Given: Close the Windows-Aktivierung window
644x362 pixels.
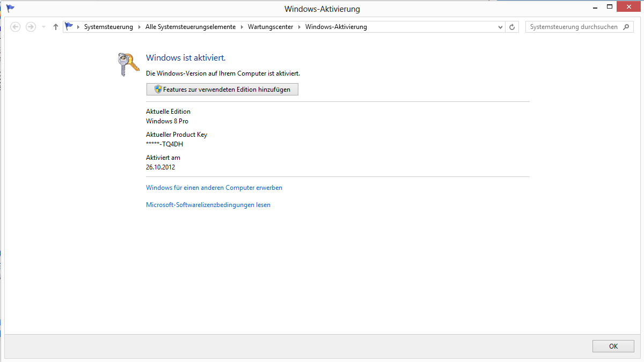Looking at the screenshot, I should coord(629,6).
